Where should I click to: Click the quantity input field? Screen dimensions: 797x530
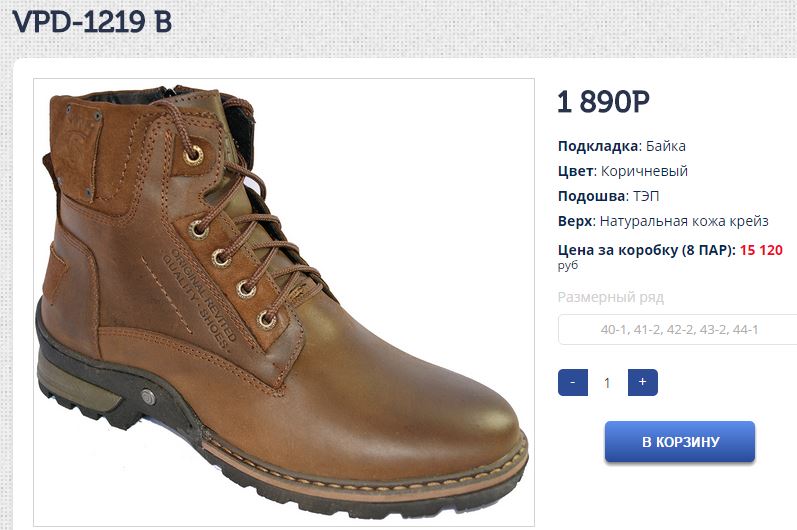coord(607,382)
